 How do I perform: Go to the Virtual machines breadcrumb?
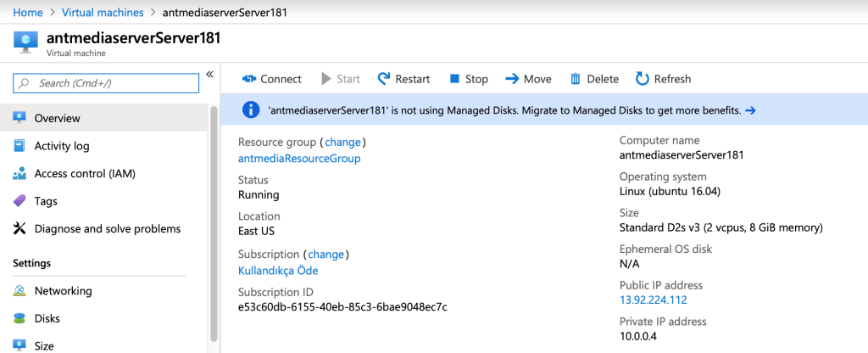[103, 12]
